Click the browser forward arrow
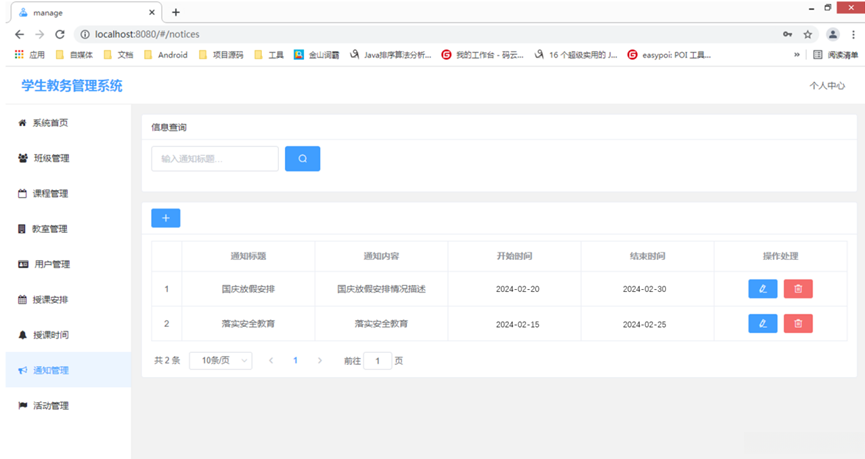The image size is (865, 459). coord(39,34)
